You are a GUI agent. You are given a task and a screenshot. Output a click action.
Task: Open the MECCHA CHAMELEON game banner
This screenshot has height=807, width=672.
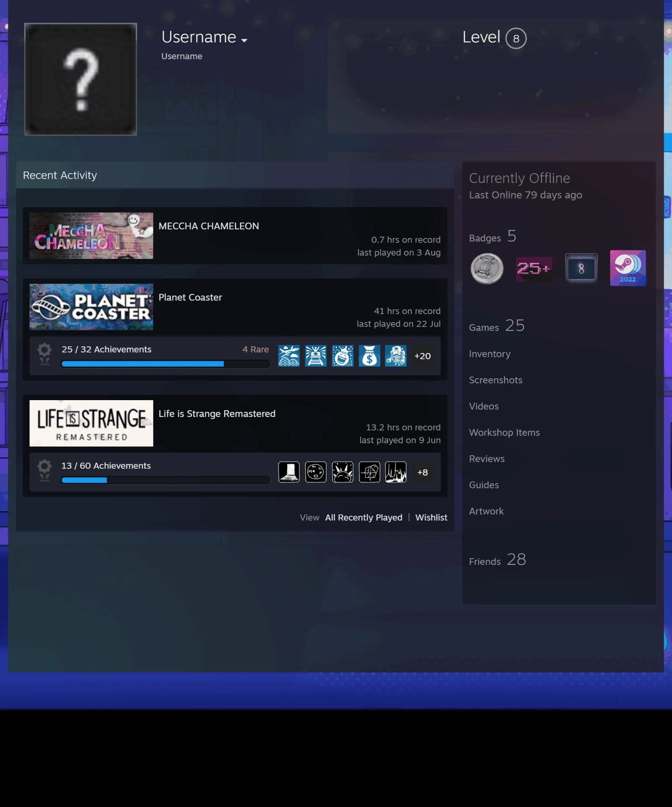91,236
